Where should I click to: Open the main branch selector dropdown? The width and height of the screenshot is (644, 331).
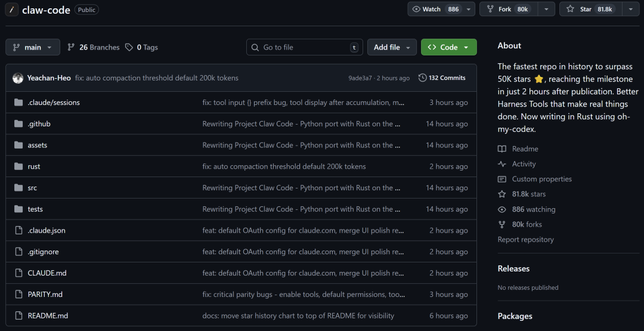(x=33, y=47)
